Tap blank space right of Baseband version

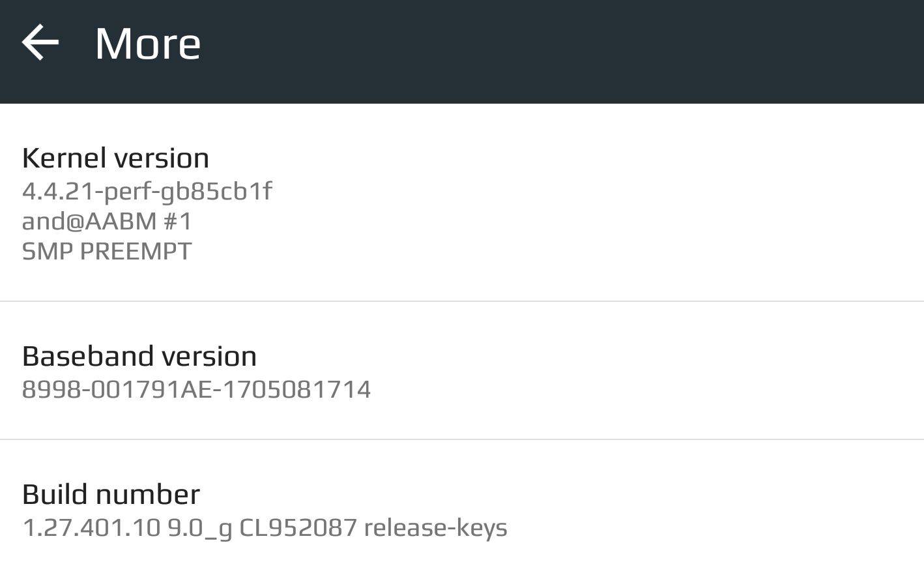click(x=619, y=370)
